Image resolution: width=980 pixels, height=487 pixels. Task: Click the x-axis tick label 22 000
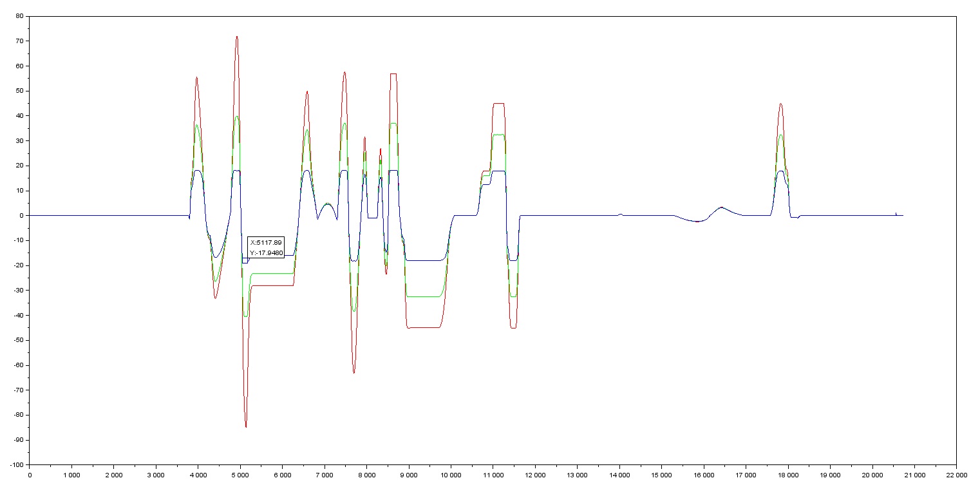coord(956,474)
